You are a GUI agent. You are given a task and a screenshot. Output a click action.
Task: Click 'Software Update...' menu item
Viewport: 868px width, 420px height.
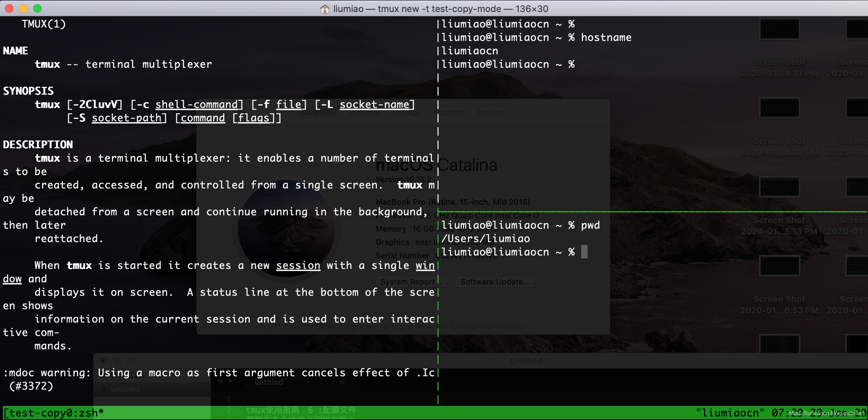point(494,282)
